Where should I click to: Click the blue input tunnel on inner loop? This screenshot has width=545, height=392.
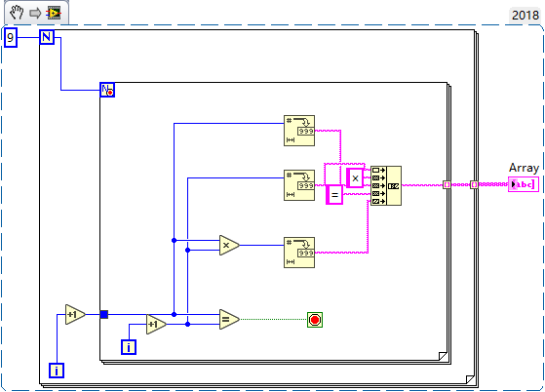click(104, 315)
